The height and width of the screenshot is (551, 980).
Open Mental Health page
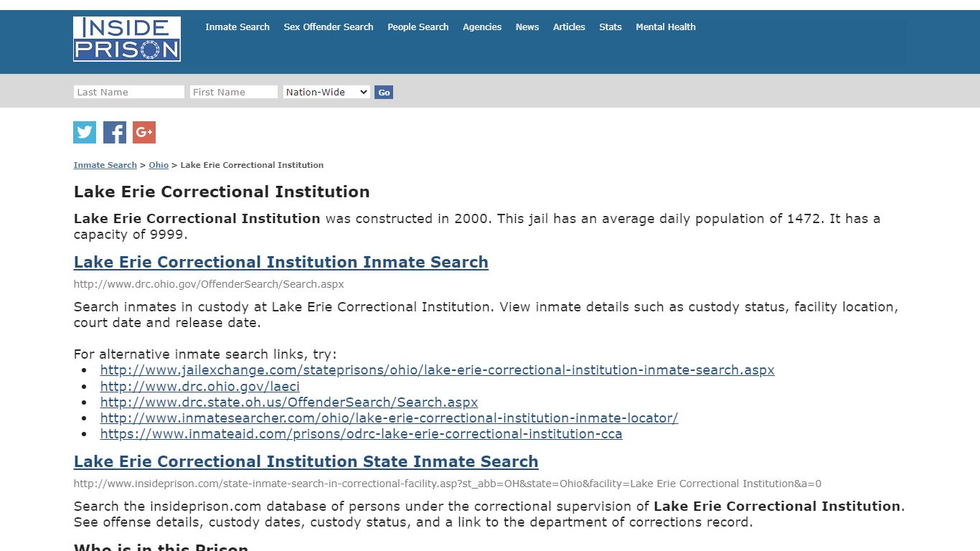coord(666,27)
